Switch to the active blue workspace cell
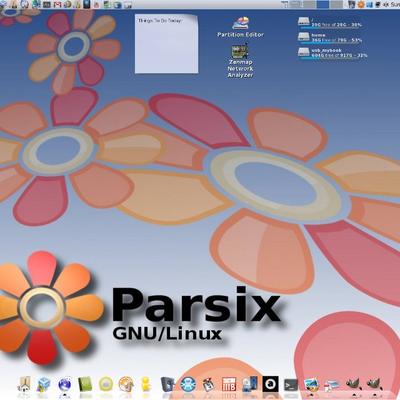This screenshot has height=400, width=400. [x=323, y=4]
